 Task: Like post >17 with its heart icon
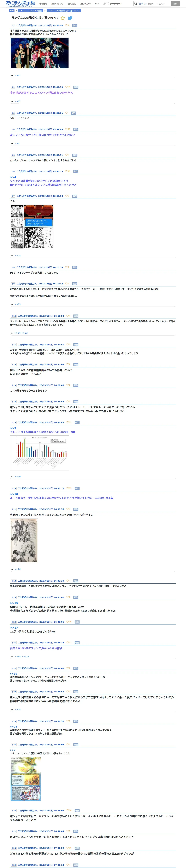click(x=68, y=509)
